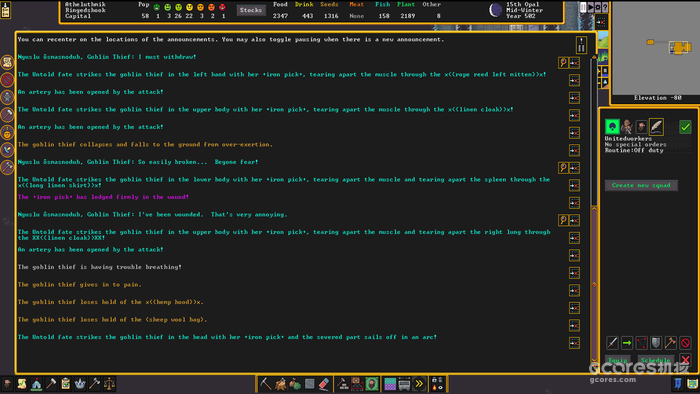Rename squad with the quill icon
The height and width of the screenshot is (394, 700).
[x=656, y=127]
